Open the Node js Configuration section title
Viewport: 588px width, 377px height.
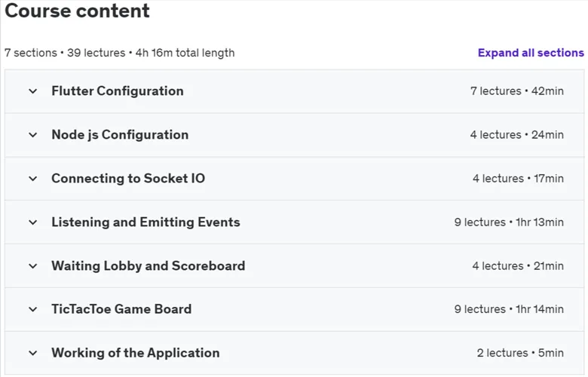click(120, 135)
